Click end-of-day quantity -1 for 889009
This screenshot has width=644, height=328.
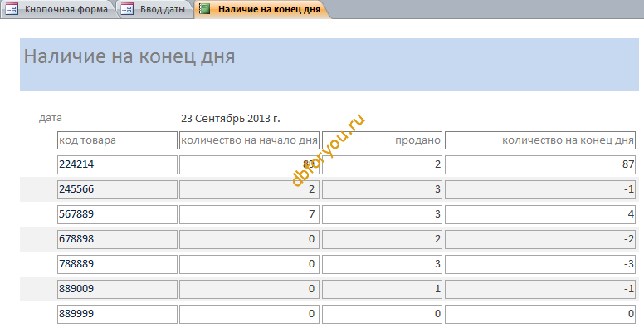click(540, 289)
